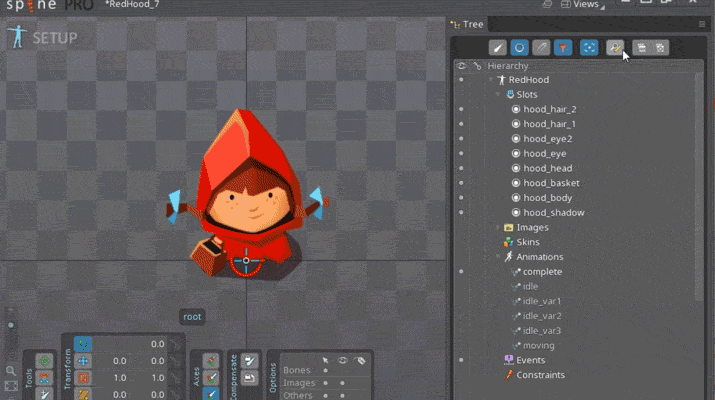Open the Views dropdown menu
Screen dimensions: 715x400
pyautogui.click(x=583, y=5)
